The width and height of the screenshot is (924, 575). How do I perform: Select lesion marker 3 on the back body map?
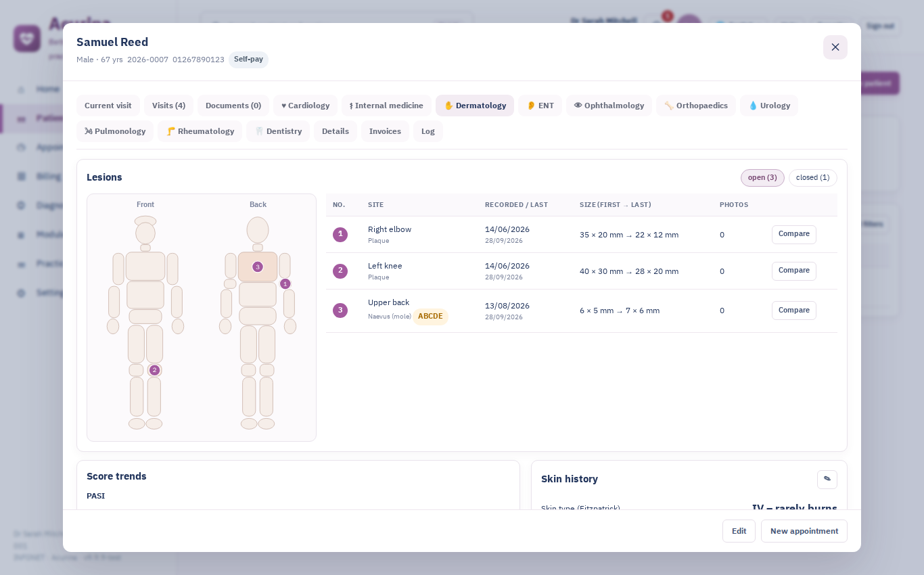(x=258, y=267)
